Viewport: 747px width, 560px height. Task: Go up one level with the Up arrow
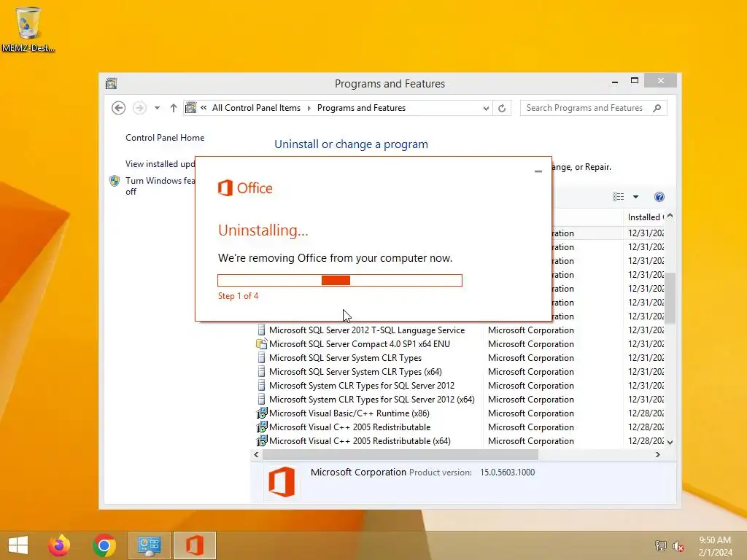[174, 108]
